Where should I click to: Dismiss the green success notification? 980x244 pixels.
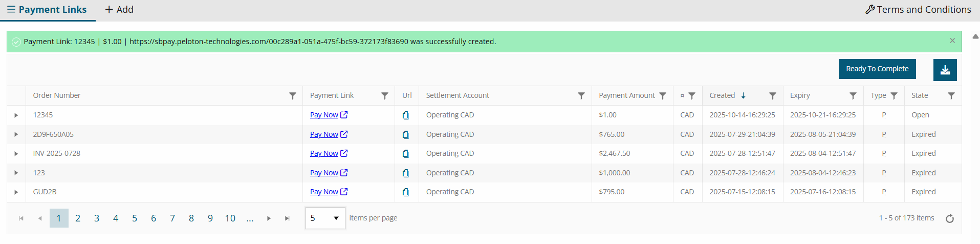pos(952,41)
